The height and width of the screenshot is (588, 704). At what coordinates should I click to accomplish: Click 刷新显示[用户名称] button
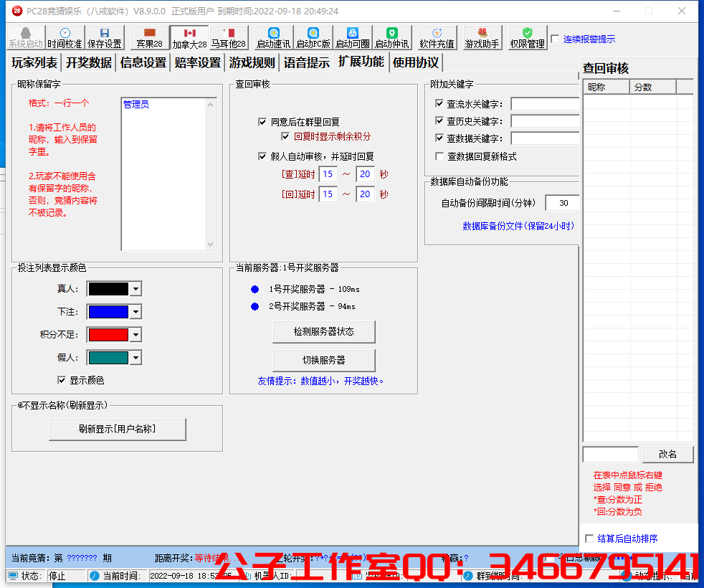(117, 429)
